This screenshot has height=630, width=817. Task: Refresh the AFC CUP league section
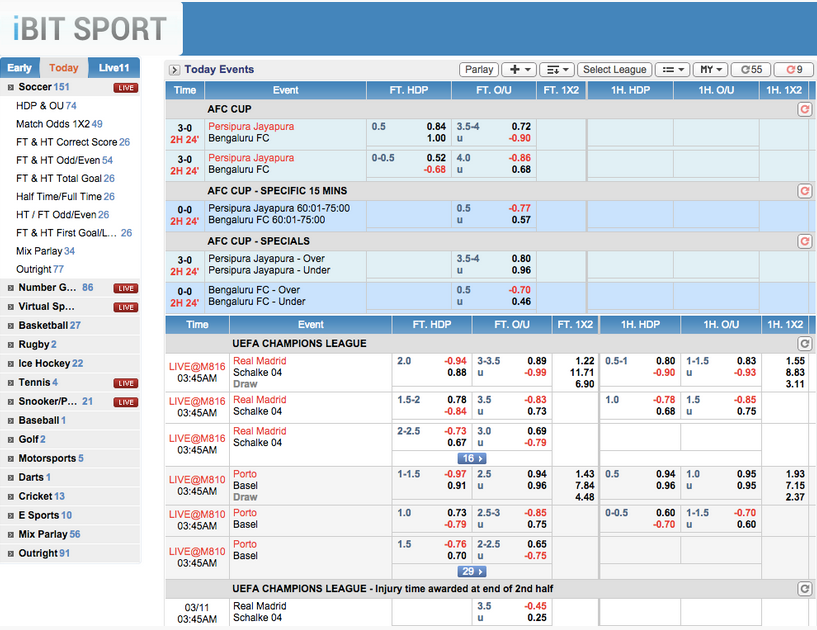tap(804, 109)
